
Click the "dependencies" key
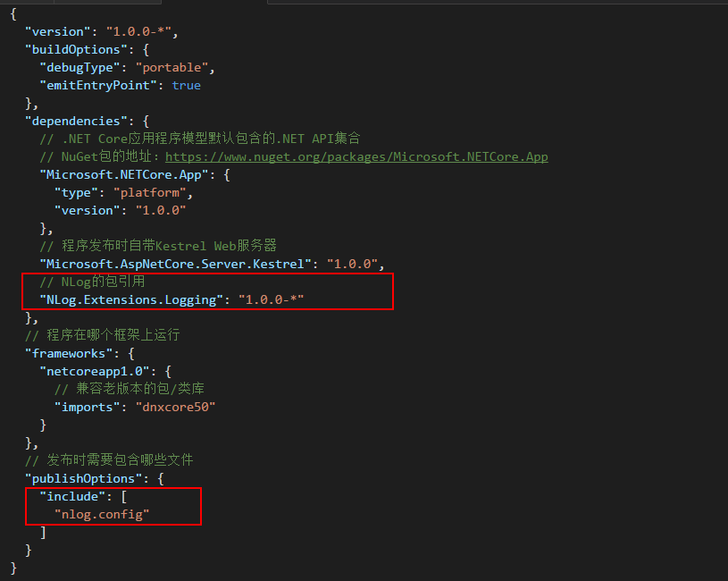76,122
